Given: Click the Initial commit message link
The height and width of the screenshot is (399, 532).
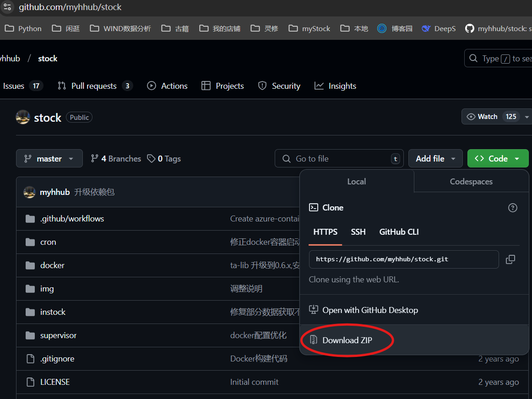Looking at the screenshot, I should 254,382.
